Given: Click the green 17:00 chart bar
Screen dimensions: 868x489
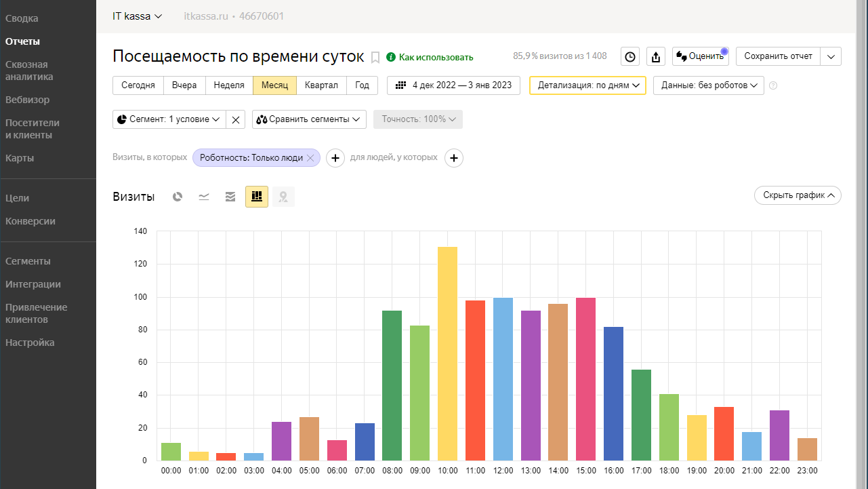Looking at the screenshot, I should coord(641,415).
